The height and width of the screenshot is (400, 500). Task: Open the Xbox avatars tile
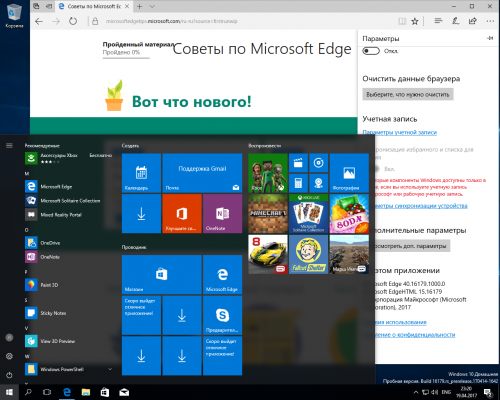pyautogui.click(x=268, y=173)
